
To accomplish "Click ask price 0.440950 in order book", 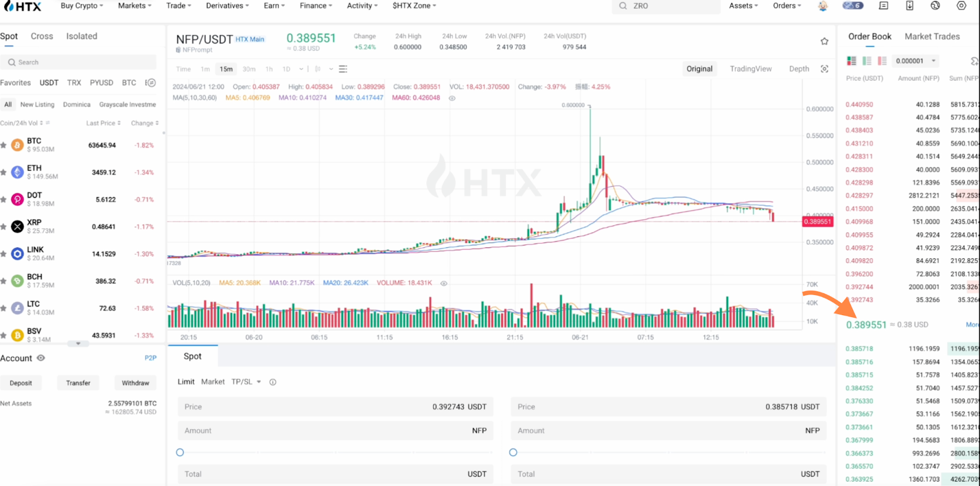I will pos(859,105).
